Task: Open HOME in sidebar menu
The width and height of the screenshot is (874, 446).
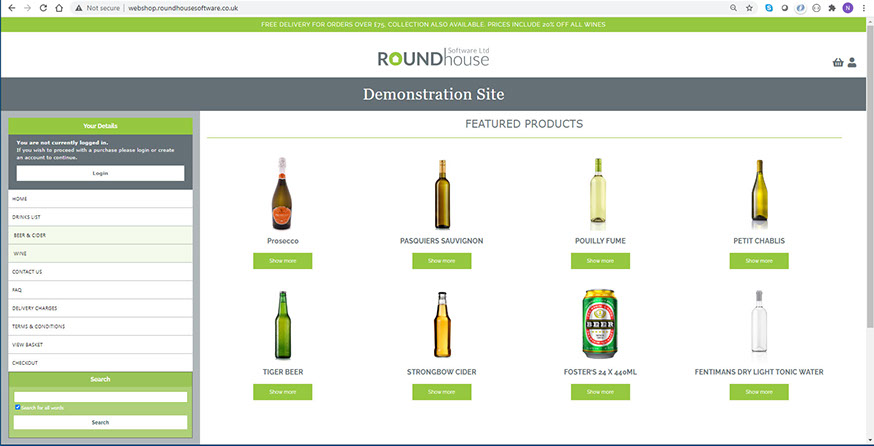Action: 100,199
